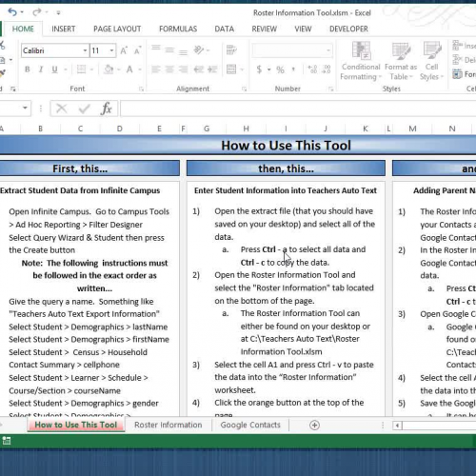Switch to the HOME ribbon tab
This screenshot has height=476, width=476.
pos(23,29)
